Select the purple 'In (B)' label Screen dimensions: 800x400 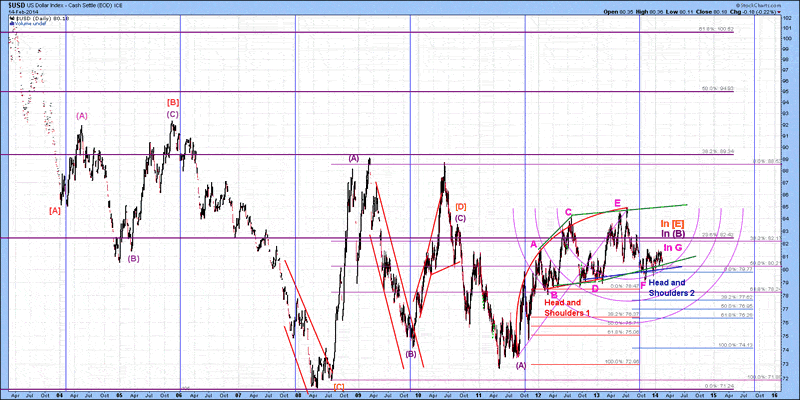pos(672,234)
